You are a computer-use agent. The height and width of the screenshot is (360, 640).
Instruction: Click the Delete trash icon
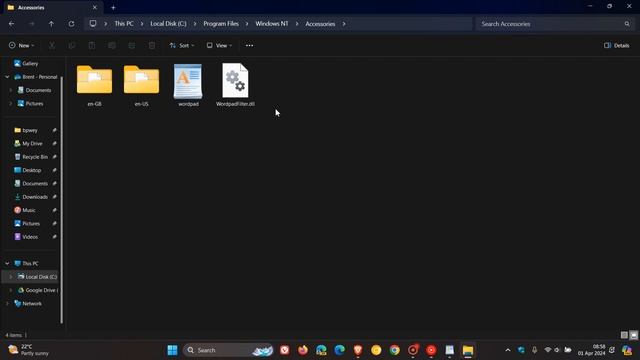click(152, 45)
